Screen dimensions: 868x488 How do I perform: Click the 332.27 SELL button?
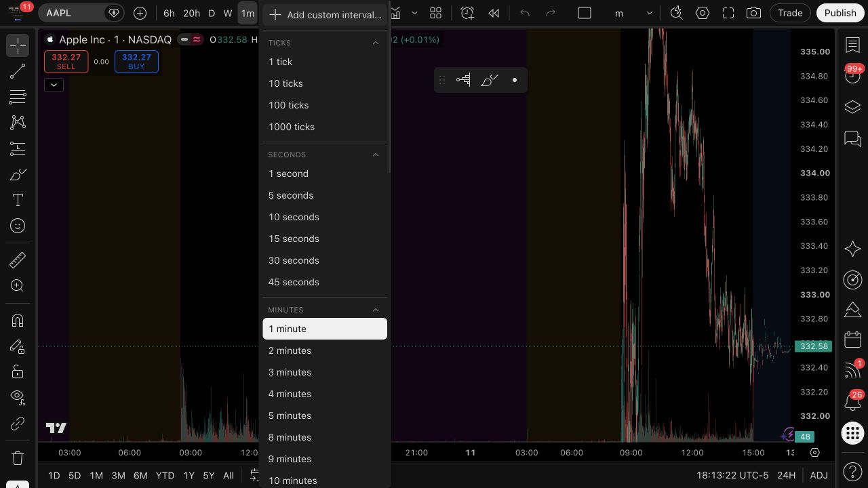click(66, 62)
